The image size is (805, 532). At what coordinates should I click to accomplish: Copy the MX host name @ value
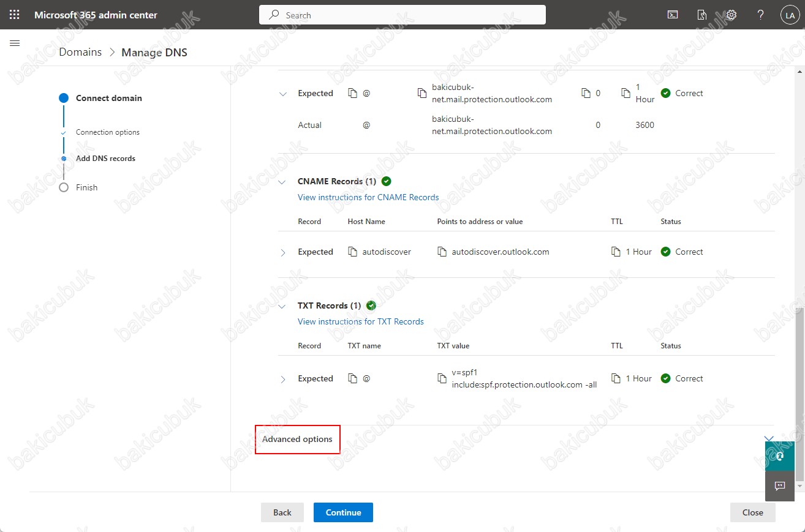tap(352, 94)
